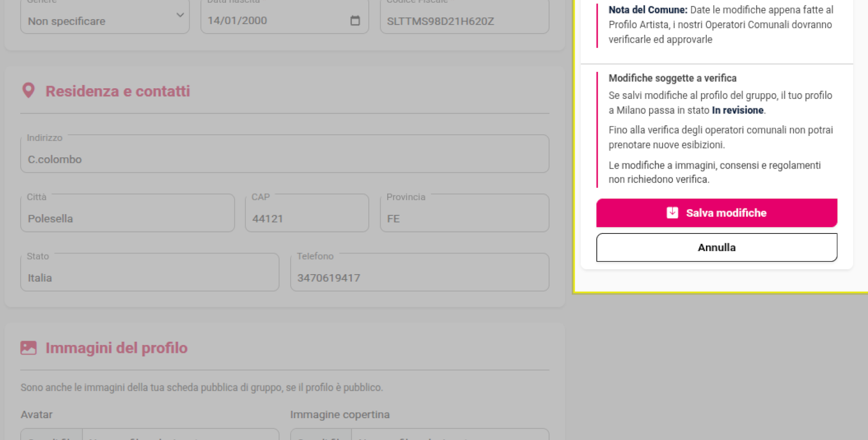Edit the Telefono field 3470619417

point(419,272)
